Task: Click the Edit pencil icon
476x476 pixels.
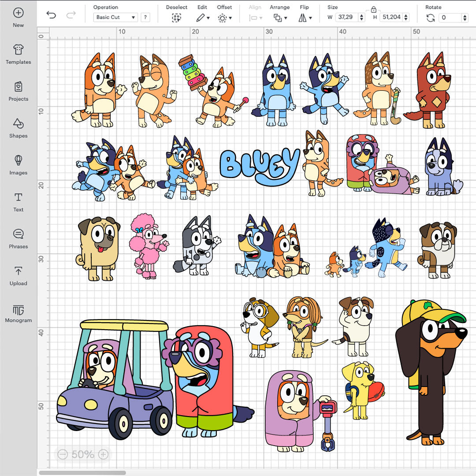Action: [201, 18]
